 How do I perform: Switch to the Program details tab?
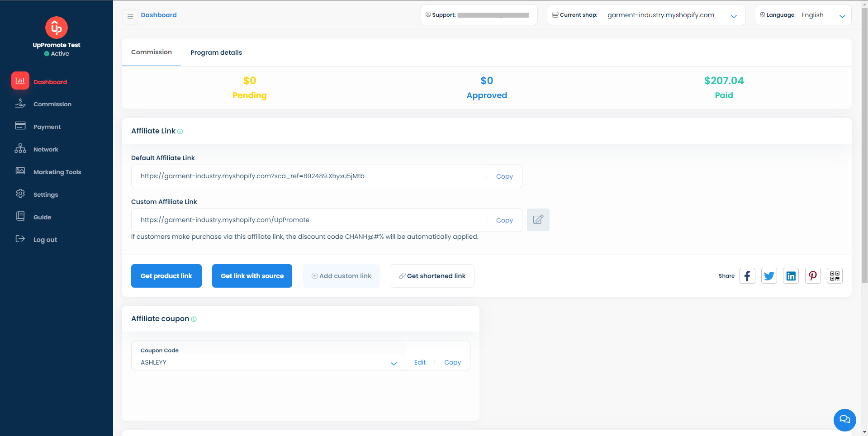click(x=216, y=52)
